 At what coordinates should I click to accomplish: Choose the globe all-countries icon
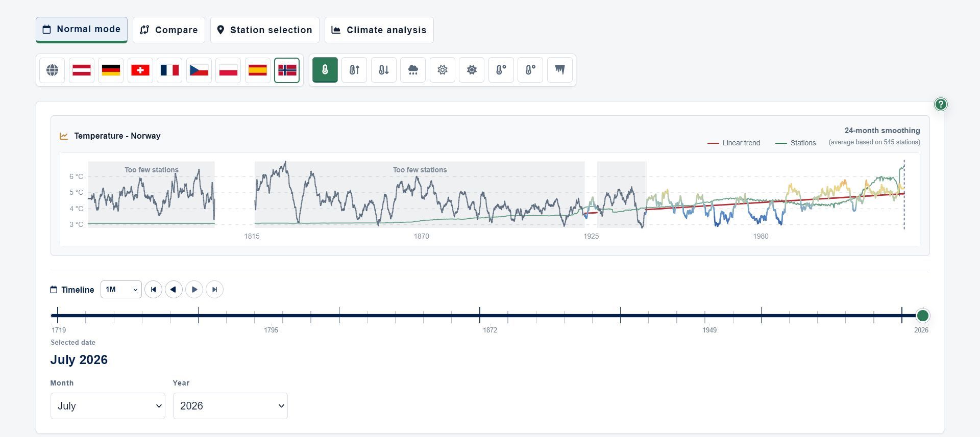(x=52, y=70)
